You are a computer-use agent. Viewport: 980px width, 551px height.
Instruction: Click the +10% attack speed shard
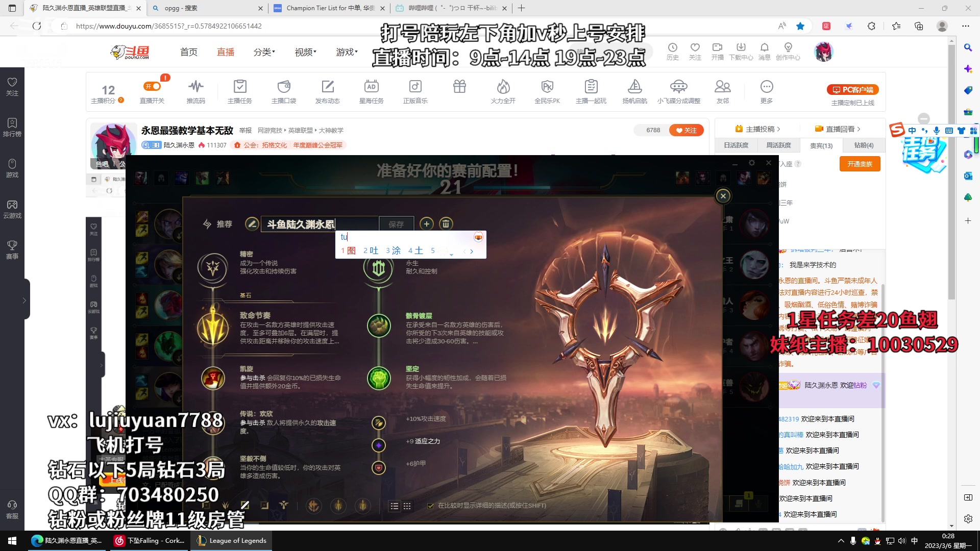point(379,422)
